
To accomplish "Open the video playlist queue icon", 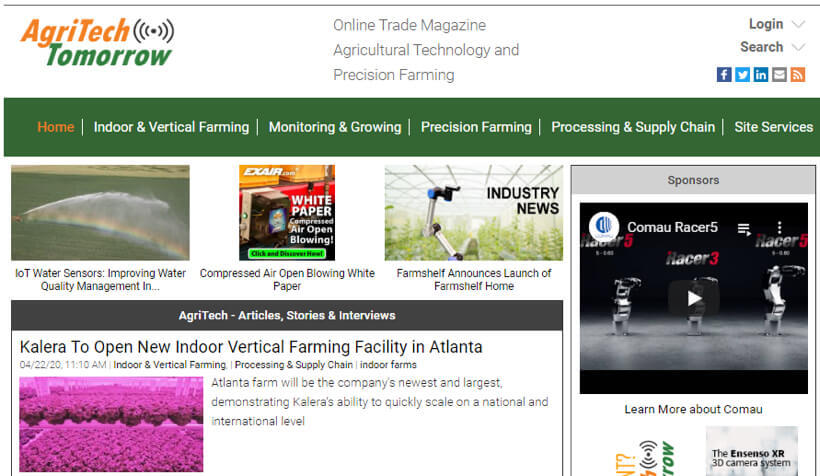I will 744,228.
